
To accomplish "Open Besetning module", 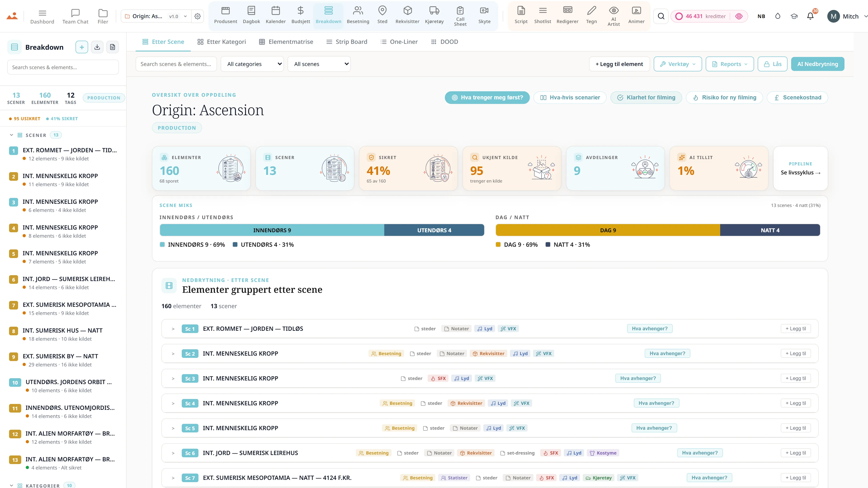I will [358, 16].
